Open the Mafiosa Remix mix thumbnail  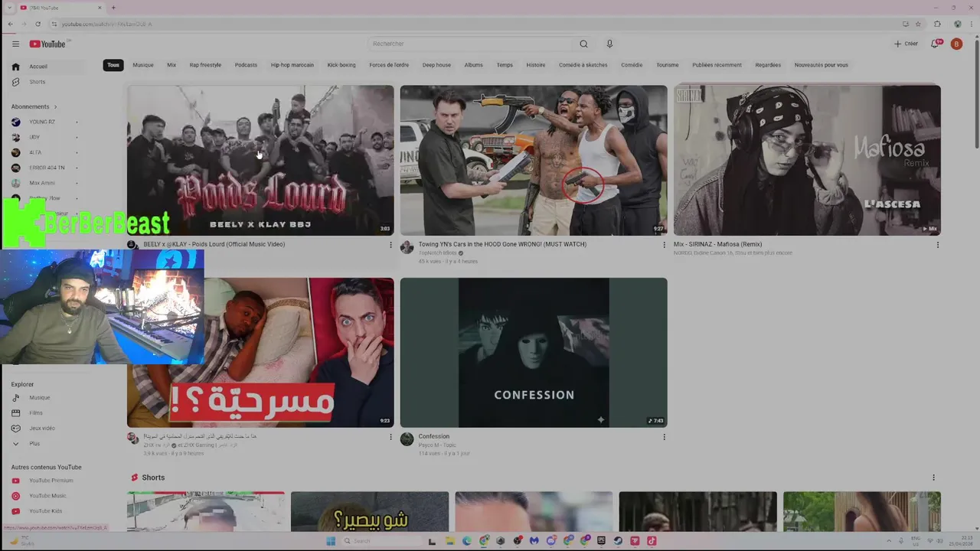[807, 160]
